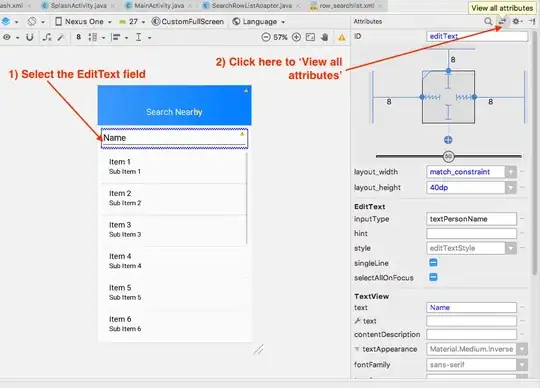The width and height of the screenshot is (540, 388).
Task: Click the warning triangle issues icon
Action: [342, 38]
